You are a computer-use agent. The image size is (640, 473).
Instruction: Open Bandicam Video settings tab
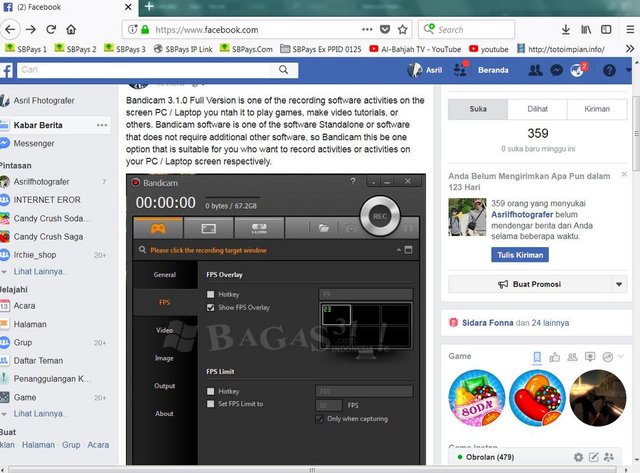165,330
